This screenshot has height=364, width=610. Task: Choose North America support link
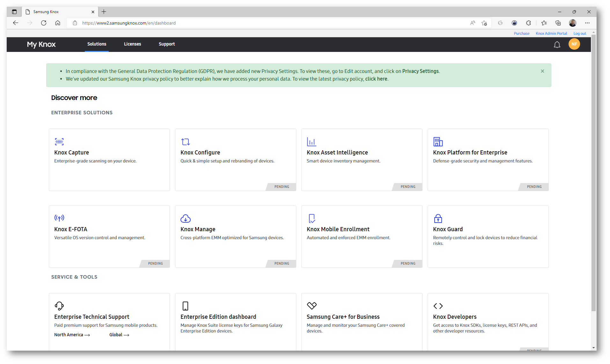[x=72, y=335]
